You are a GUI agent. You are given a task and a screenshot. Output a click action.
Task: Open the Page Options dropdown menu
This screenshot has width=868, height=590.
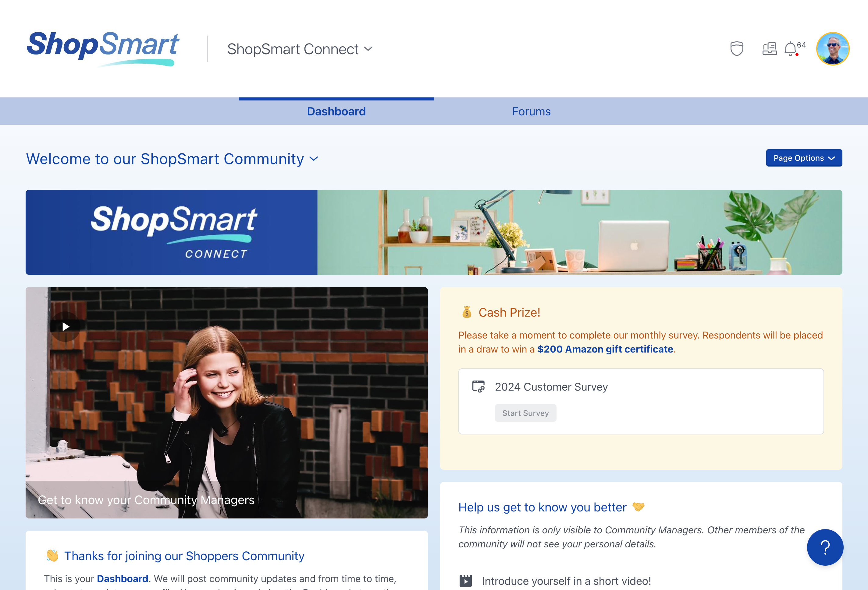click(803, 157)
